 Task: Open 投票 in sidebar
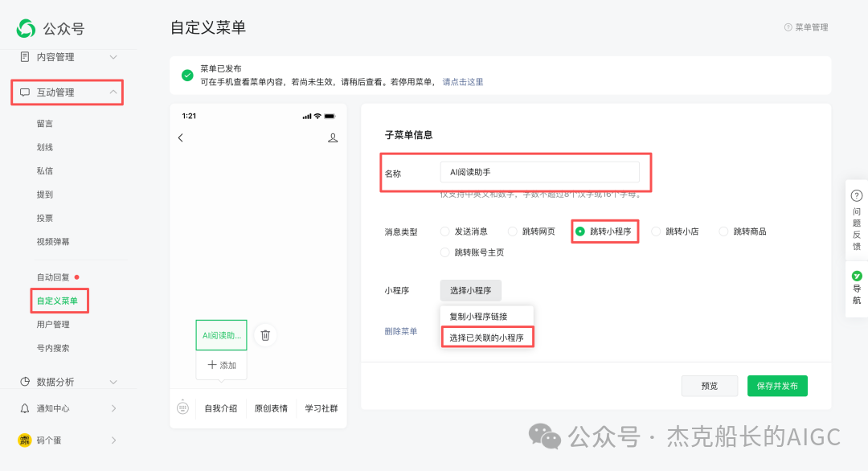[45, 218]
